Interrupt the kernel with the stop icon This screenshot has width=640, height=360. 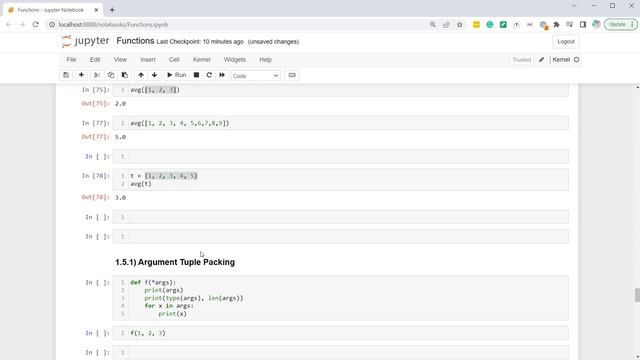pyautogui.click(x=196, y=75)
